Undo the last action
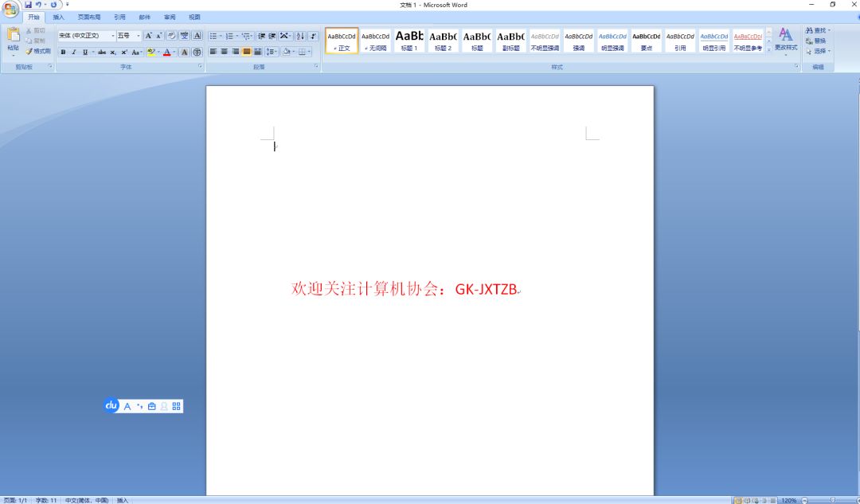The image size is (860, 504). [x=38, y=5]
